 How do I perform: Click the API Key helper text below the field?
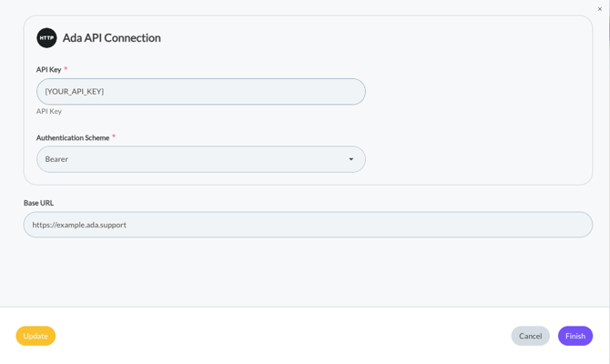[49, 111]
